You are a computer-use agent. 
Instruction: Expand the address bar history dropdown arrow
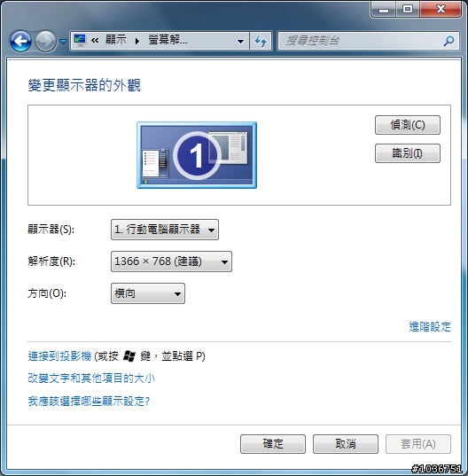click(240, 41)
